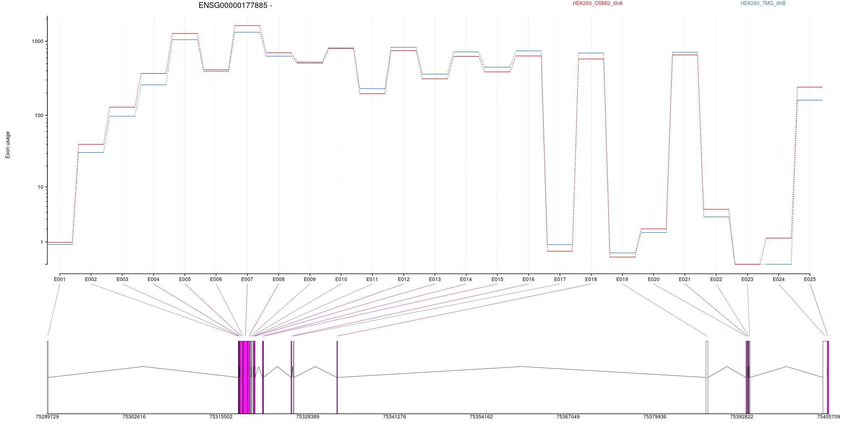Select exon label E024
868x434 pixels.
(779, 279)
